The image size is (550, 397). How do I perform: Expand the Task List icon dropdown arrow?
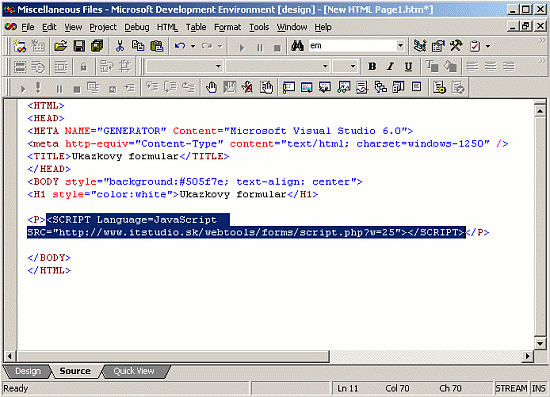488,46
